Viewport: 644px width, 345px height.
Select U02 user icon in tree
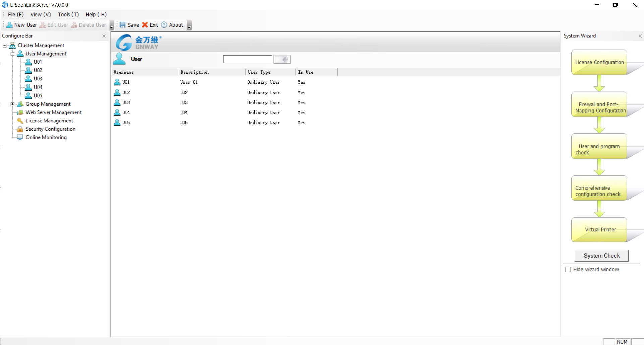[29, 70]
